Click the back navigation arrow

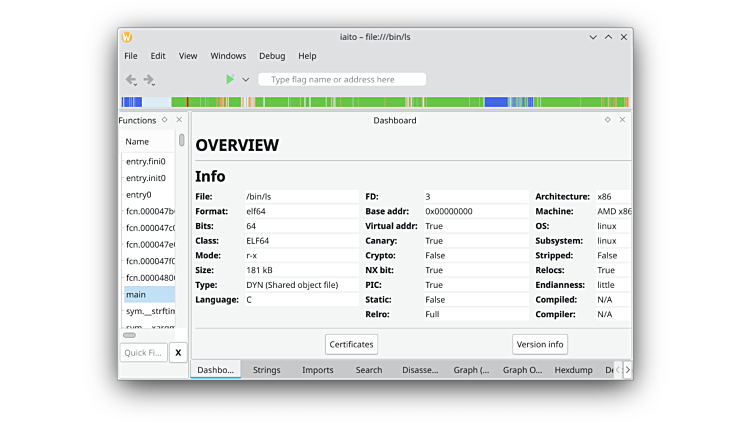click(131, 80)
